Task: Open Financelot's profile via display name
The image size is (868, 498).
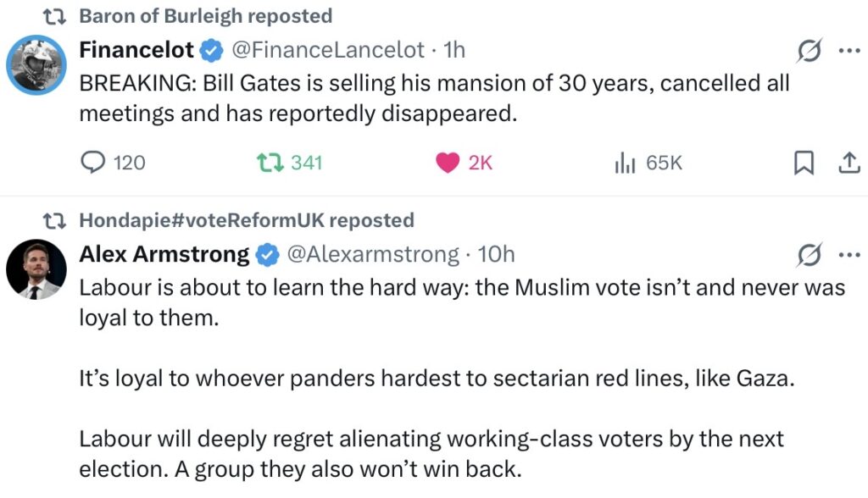Action: 136,50
